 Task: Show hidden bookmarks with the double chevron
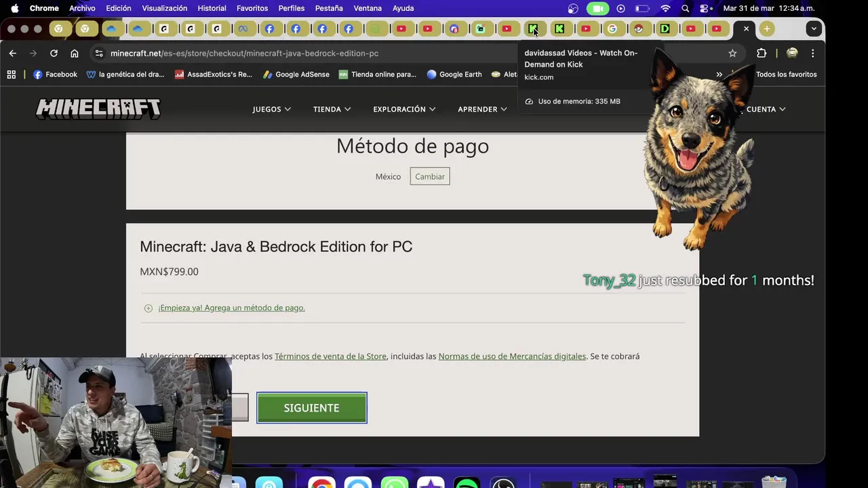coord(719,75)
